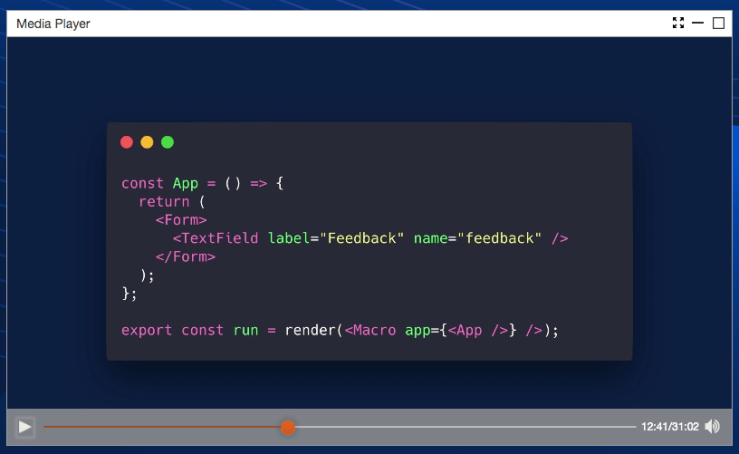Click the 12:41/31:02 time display
Viewport: 739px width, 454px height.
(x=669, y=427)
